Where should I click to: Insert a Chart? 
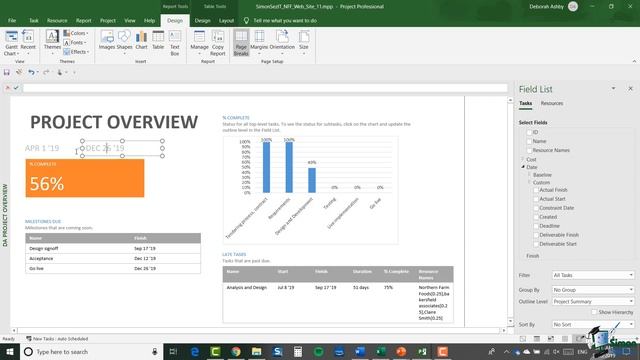pyautogui.click(x=141, y=41)
